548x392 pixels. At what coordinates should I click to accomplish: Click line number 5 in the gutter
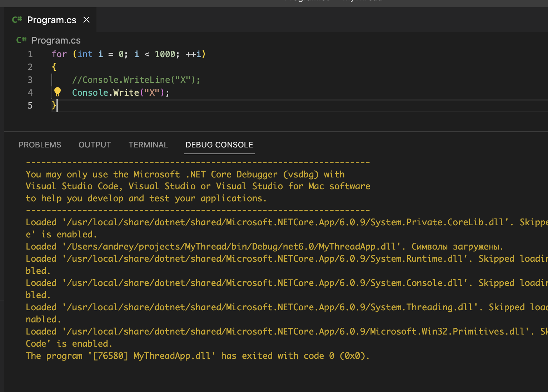tap(30, 106)
